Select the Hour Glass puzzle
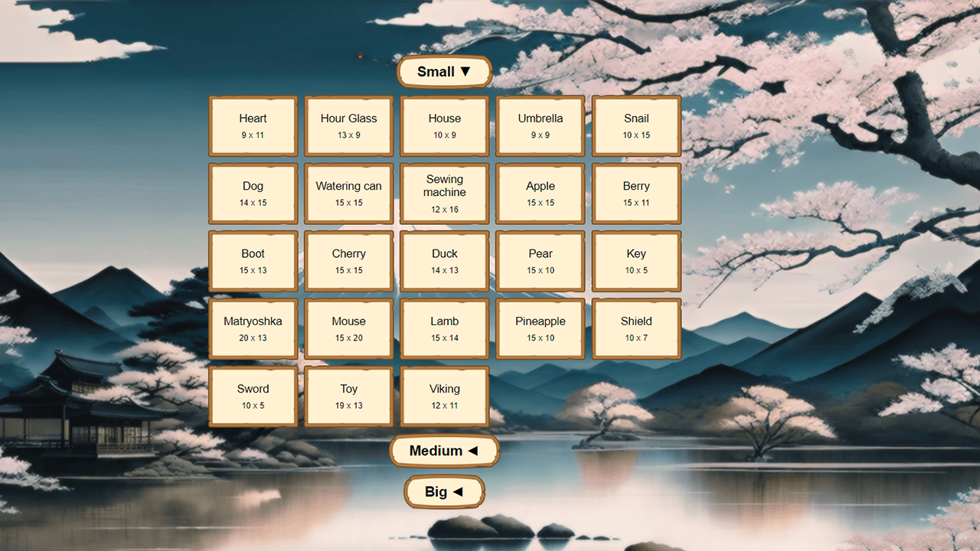The width and height of the screenshot is (980, 551). pyautogui.click(x=349, y=126)
